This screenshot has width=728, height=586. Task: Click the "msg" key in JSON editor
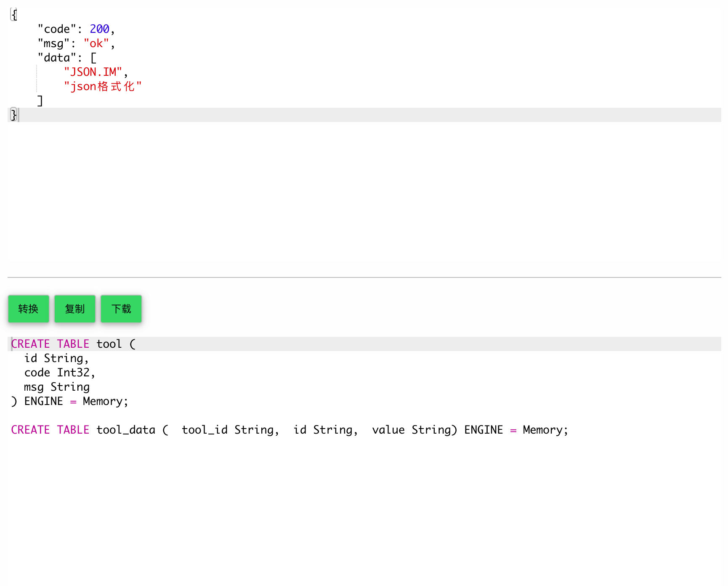coord(53,43)
